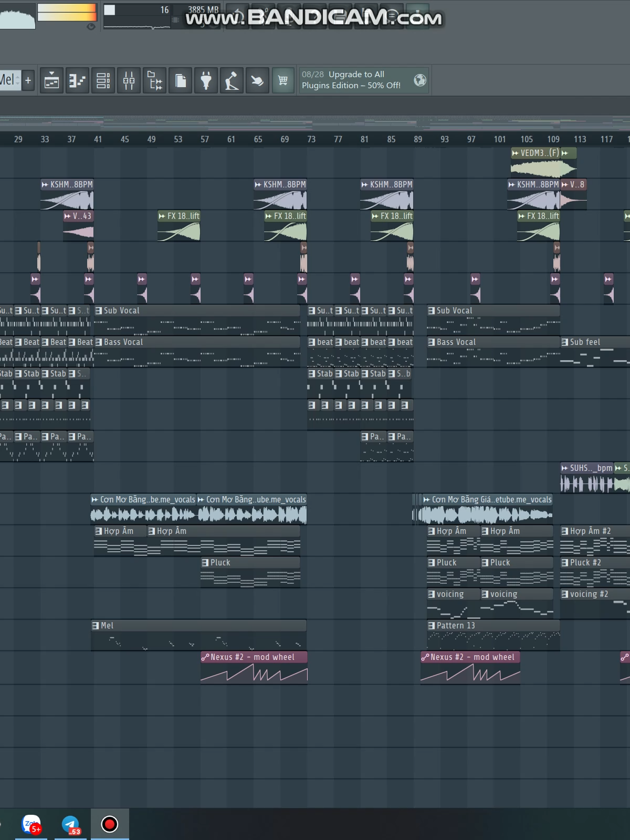
Task: Select the Pluck #2 pattern clip
Action: tap(595, 572)
